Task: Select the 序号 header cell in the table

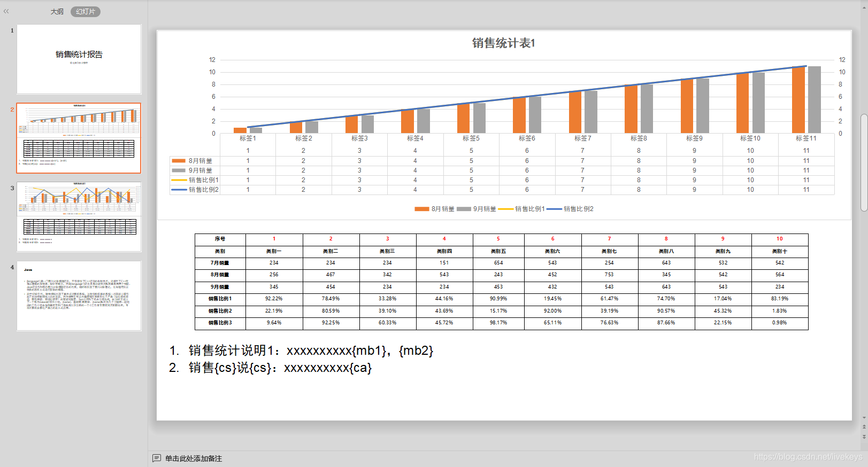Action: tap(220, 239)
